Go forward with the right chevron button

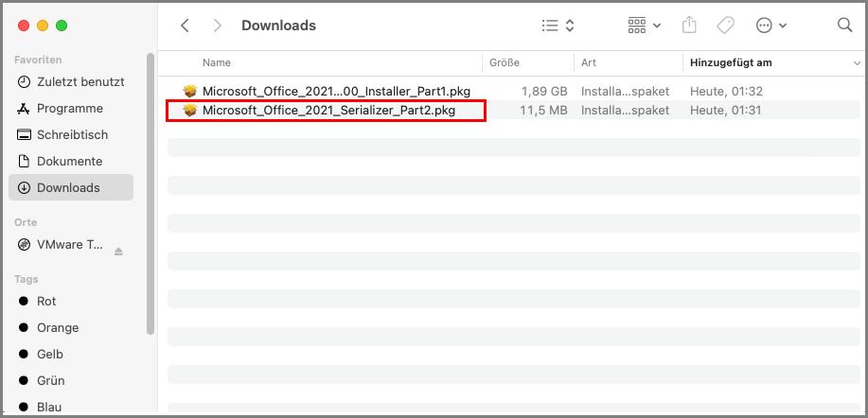click(x=218, y=26)
